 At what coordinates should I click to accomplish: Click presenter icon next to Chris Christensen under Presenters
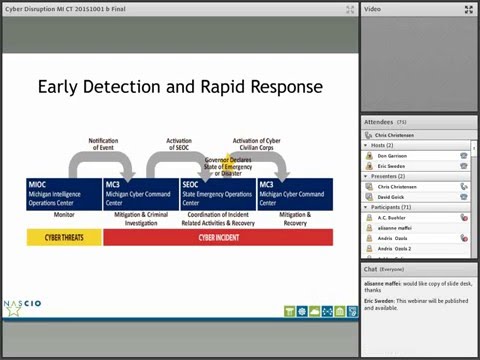(369, 187)
